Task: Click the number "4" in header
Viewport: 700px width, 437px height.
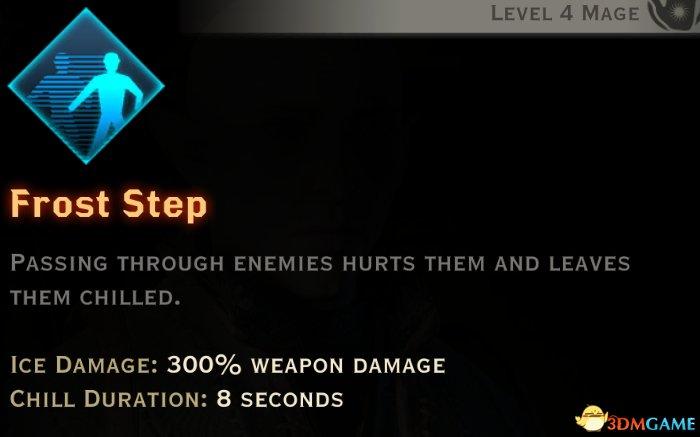Action: (x=566, y=13)
